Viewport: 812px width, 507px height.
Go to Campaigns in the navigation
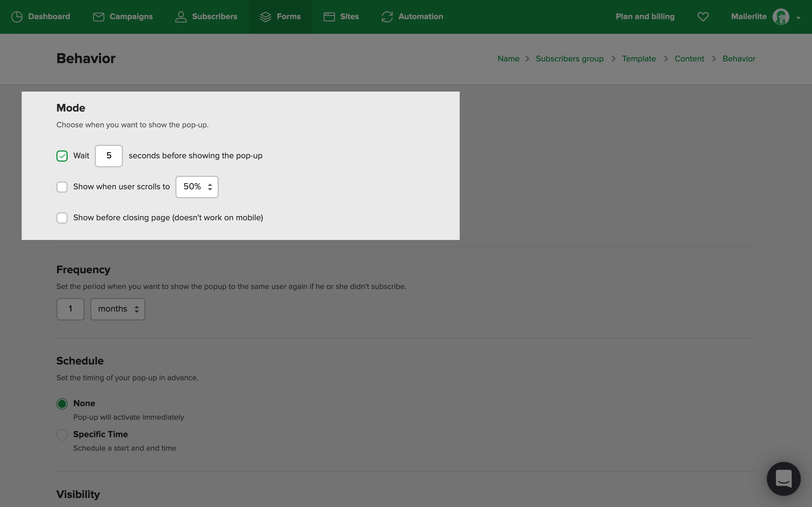point(131,16)
